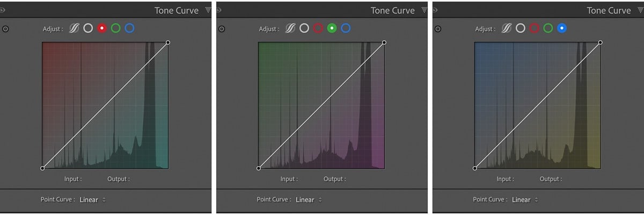This screenshot has height=215, width=644.
Task: Click bottom-left black point of blue curve
Action: point(474,168)
